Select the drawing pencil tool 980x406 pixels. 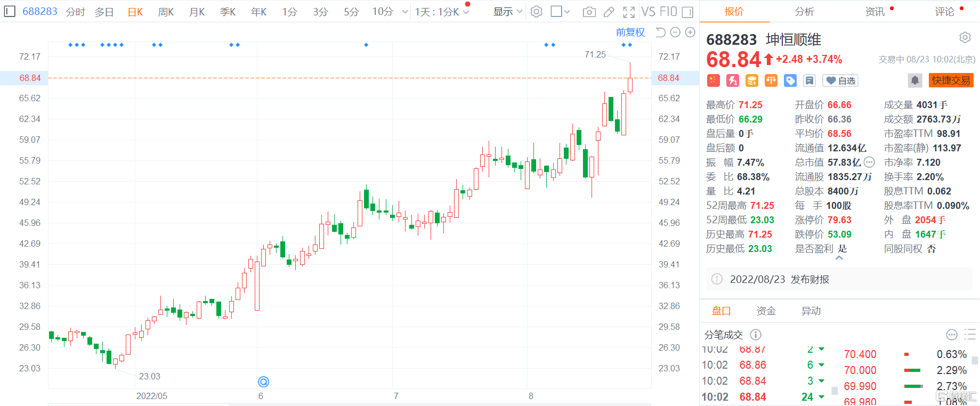click(x=609, y=12)
